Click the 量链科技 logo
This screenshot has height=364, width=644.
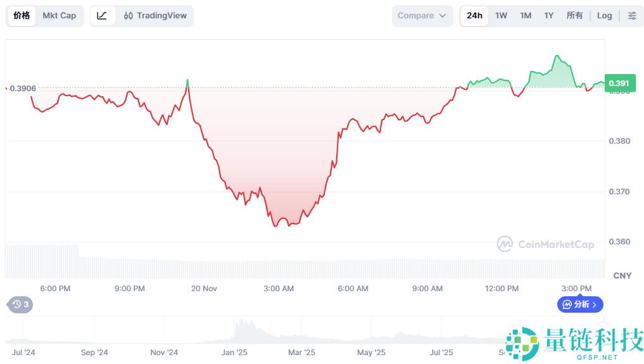point(574,344)
